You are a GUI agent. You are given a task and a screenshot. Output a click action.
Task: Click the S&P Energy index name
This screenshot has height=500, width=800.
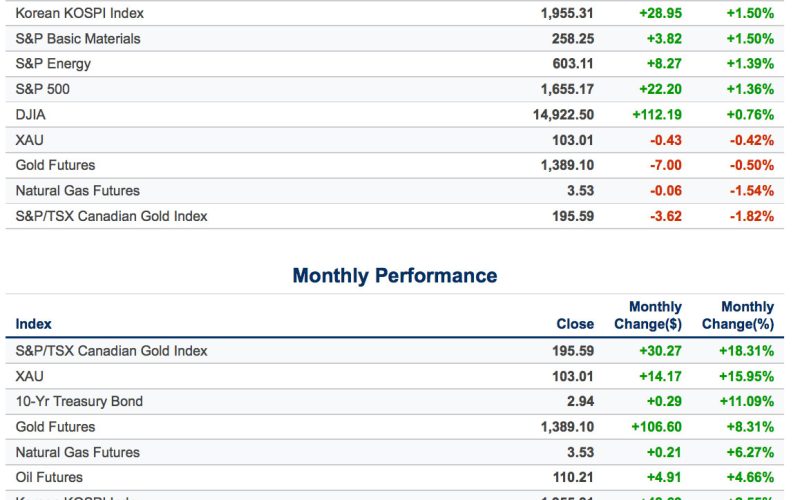click(53, 64)
